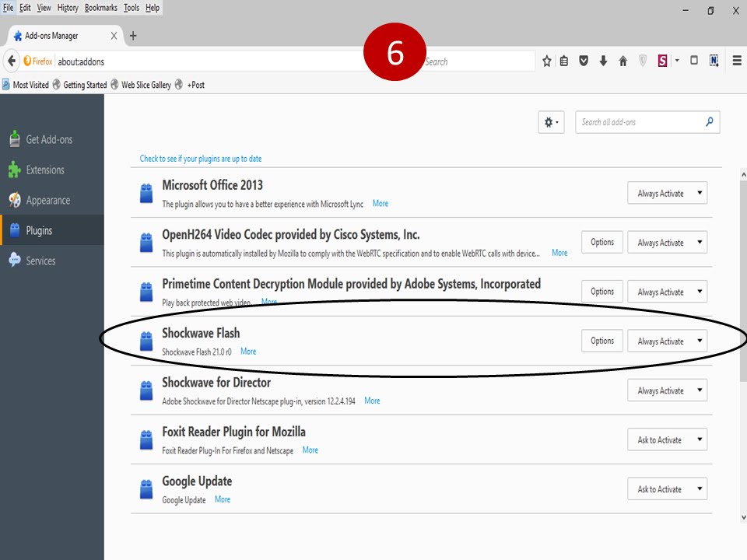Viewport: 747px width, 560px height.
Task: Open OpenH264 Video Codec activation dropdown
Action: (x=667, y=243)
